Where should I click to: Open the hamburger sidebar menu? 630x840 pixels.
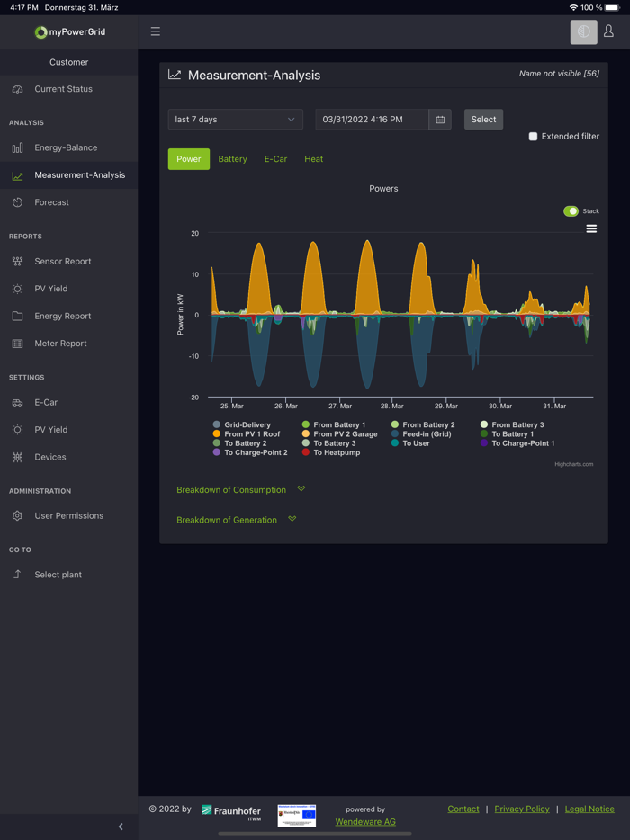tap(156, 31)
